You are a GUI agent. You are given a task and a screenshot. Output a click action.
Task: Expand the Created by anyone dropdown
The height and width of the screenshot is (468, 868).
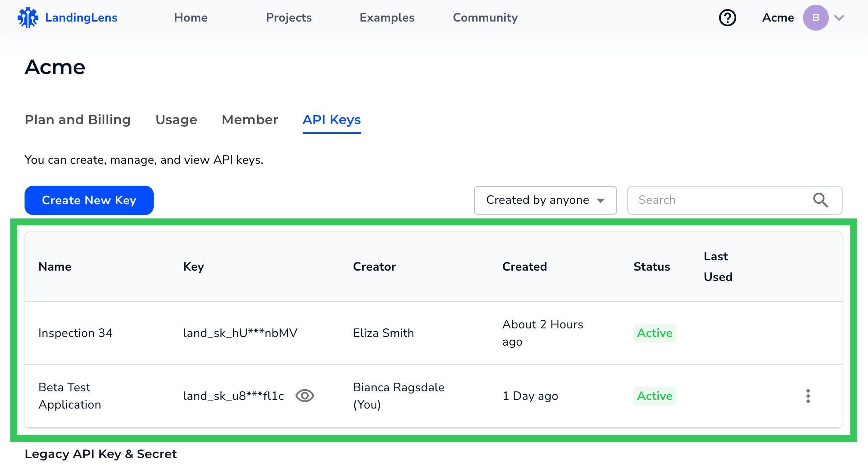pyautogui.click(x=545, y=200)
